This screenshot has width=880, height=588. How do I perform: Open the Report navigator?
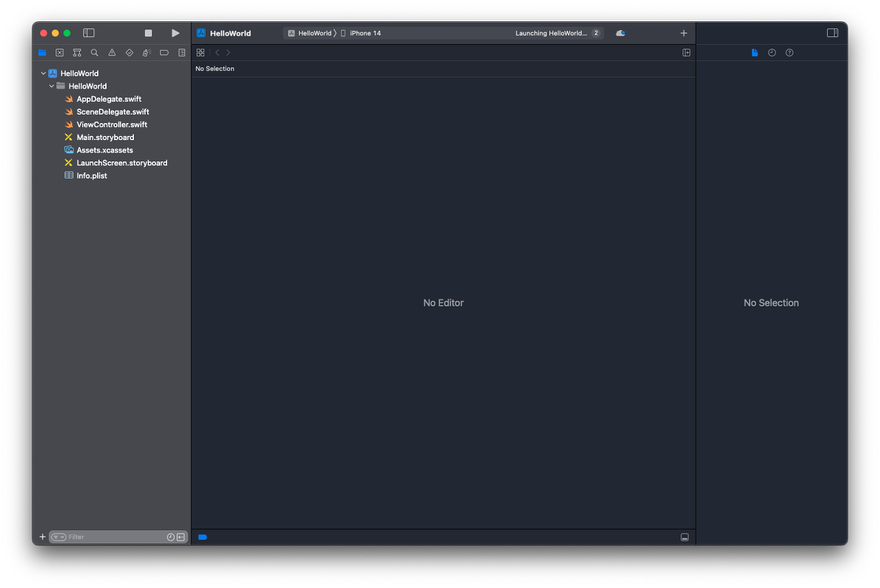(181, 53)
